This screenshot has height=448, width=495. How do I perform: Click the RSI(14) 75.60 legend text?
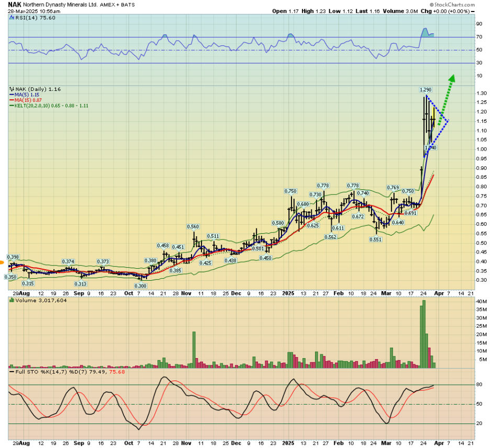pyautogui.click(x=35, y=18)
